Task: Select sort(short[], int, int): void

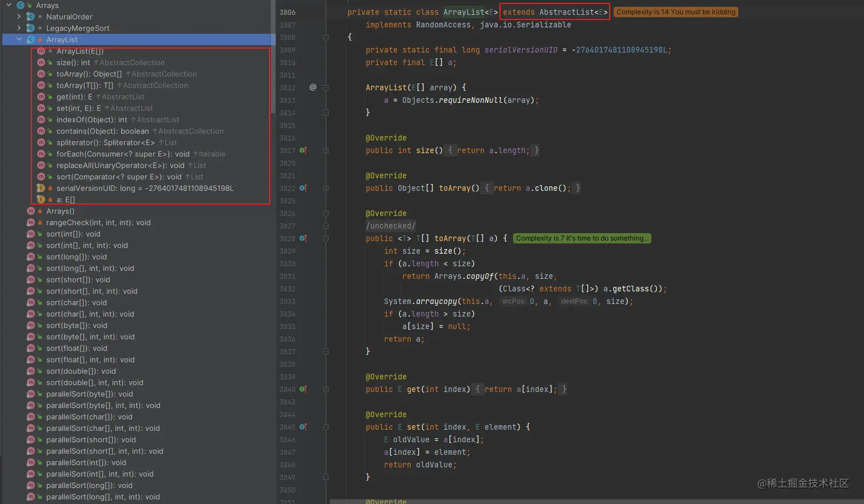Action: click(x=92, y=291)
